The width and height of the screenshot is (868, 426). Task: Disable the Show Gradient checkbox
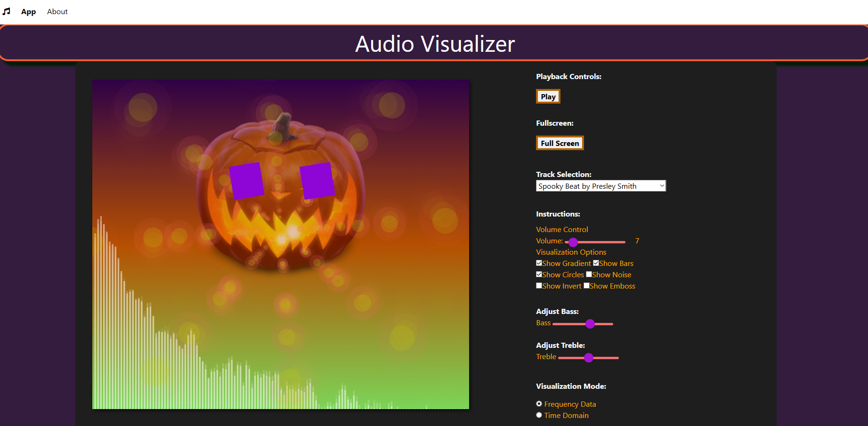pos(539,263)
